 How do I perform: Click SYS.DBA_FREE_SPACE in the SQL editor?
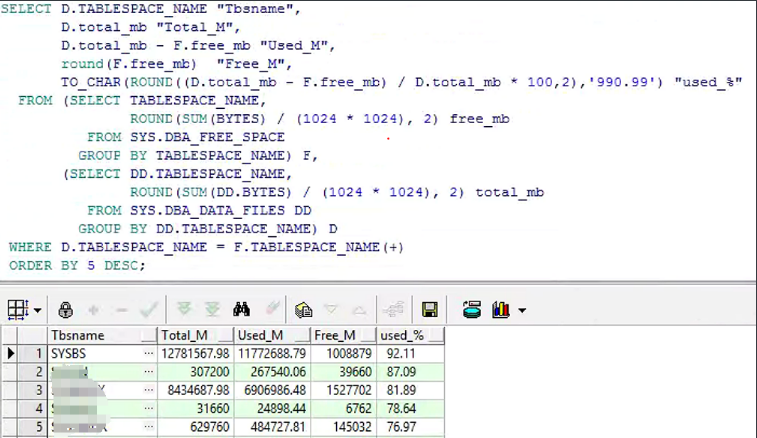pyautogui.click(x=207, y=137)
